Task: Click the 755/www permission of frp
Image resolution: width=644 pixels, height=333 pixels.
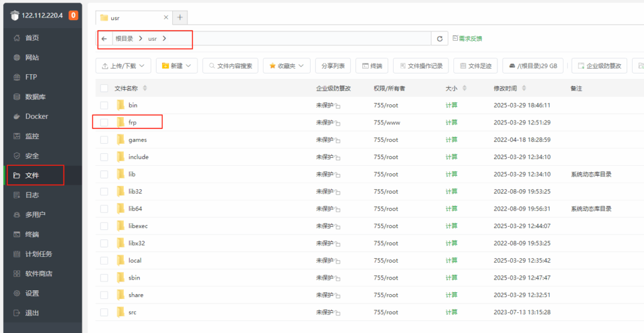Action: 387,123
